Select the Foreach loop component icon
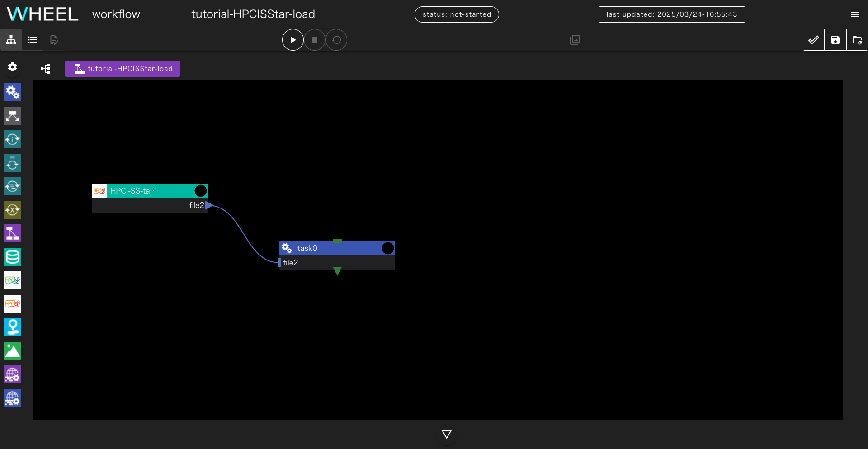This screenshot has width=868, height=449. pyautogui.click(x=13, y=186)
